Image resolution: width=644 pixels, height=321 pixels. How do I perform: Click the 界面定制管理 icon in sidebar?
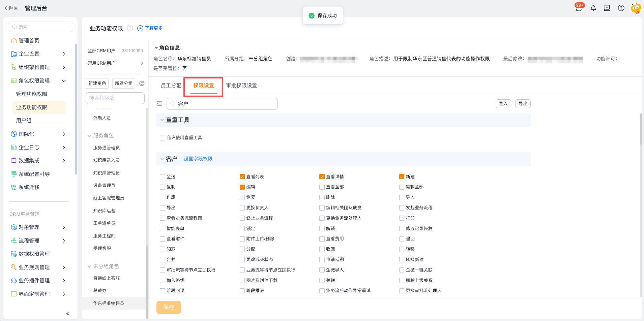[14, 294]
